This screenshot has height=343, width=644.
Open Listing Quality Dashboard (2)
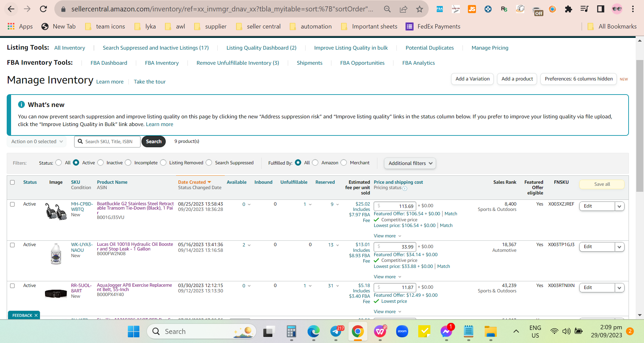point(261,48)
